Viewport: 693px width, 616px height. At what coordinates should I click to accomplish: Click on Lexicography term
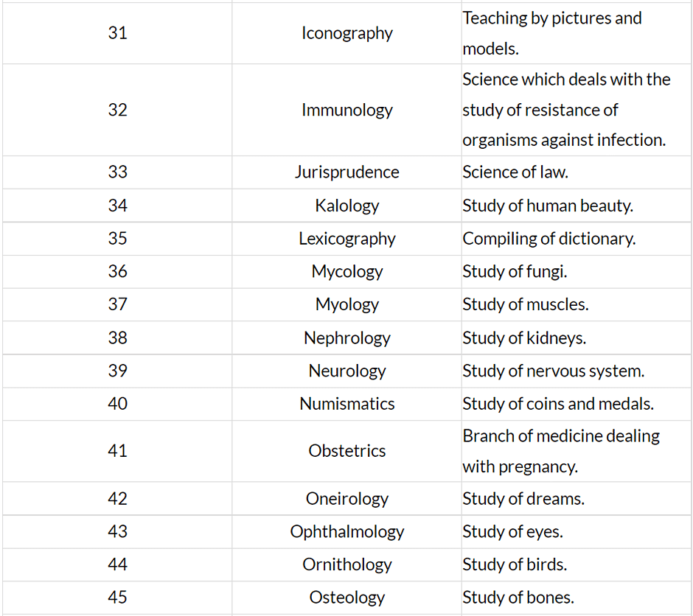coord(346,239)
